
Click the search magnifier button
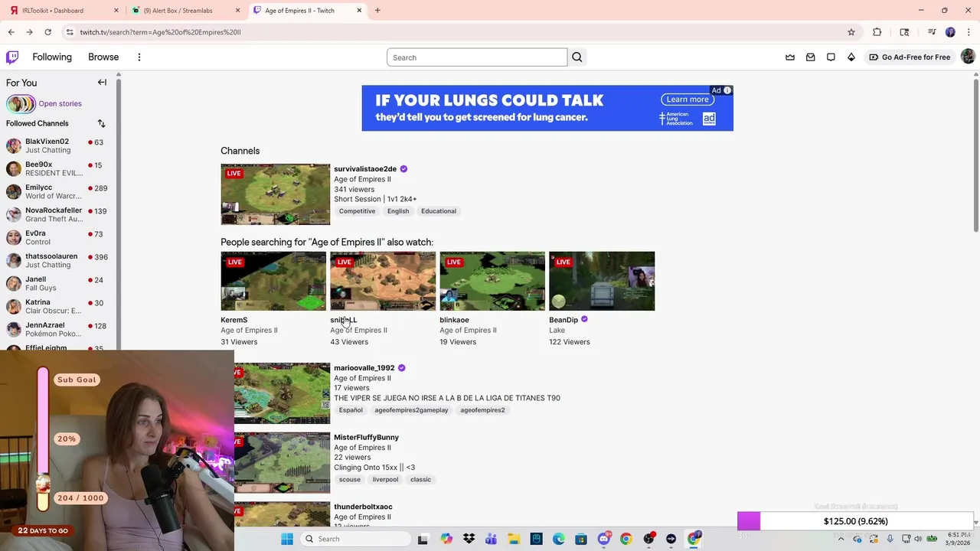click(577, 57)
